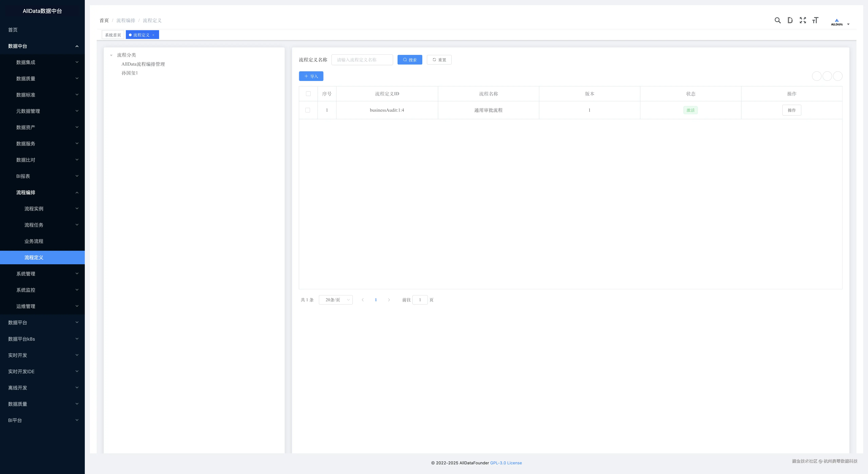Tick the select-all checkbox in table header
This screenshot has width=868, height=474.
click(x=308, y=94)
